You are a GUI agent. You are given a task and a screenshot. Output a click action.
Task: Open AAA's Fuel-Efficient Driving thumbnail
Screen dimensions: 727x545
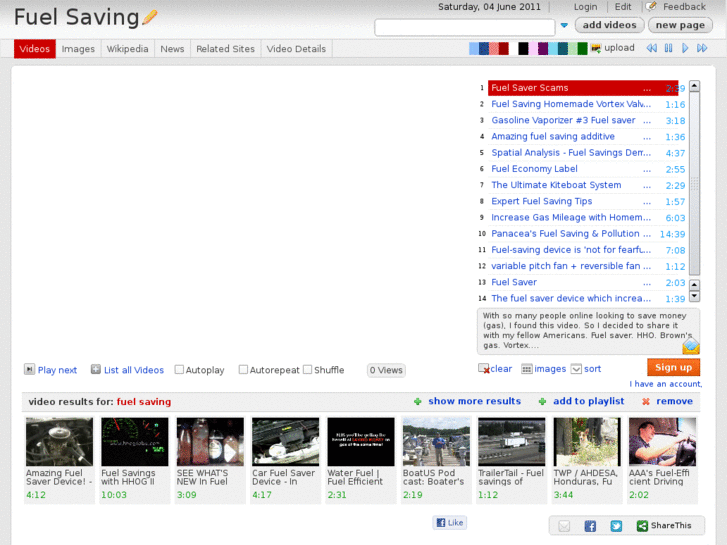662,442
